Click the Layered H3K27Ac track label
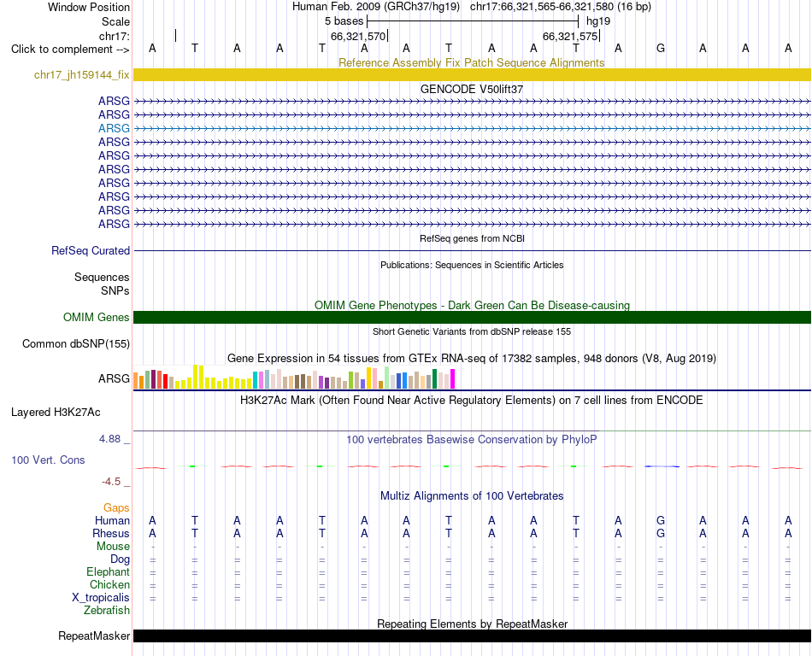The image size is (812, 656). [56, 413]
